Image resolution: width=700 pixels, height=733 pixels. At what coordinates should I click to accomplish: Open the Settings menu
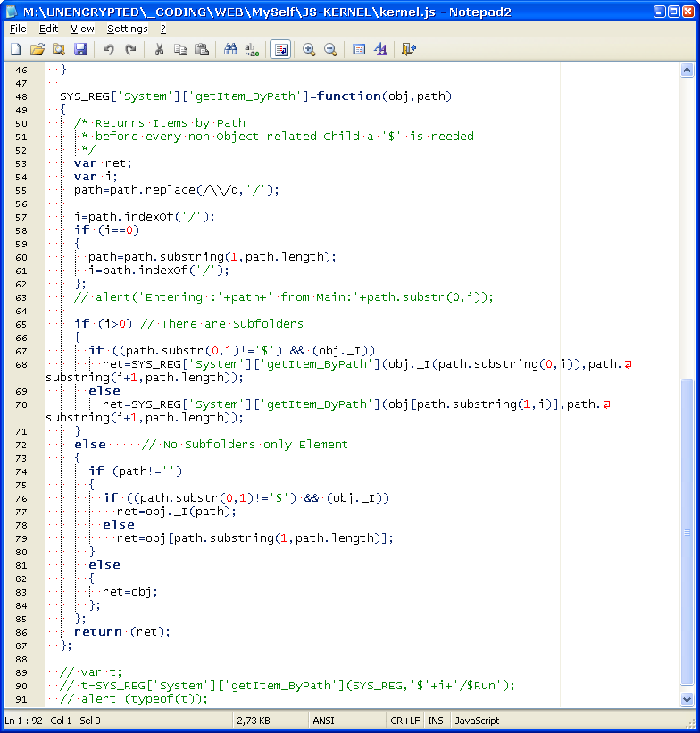[x=127, y=29]
